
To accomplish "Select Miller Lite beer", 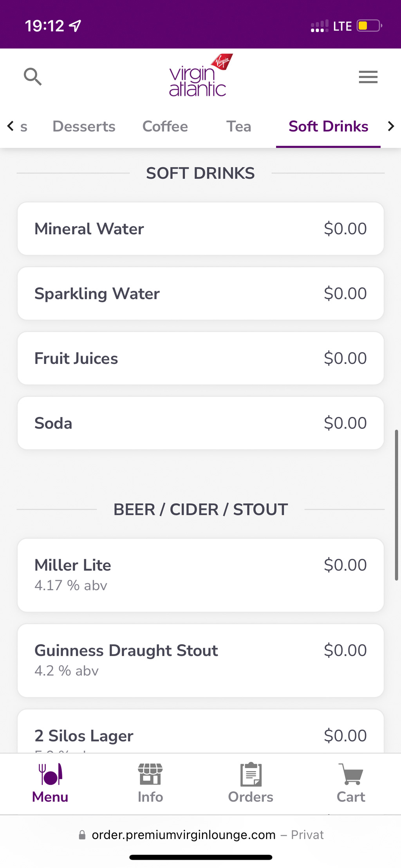I will point(200,575).
